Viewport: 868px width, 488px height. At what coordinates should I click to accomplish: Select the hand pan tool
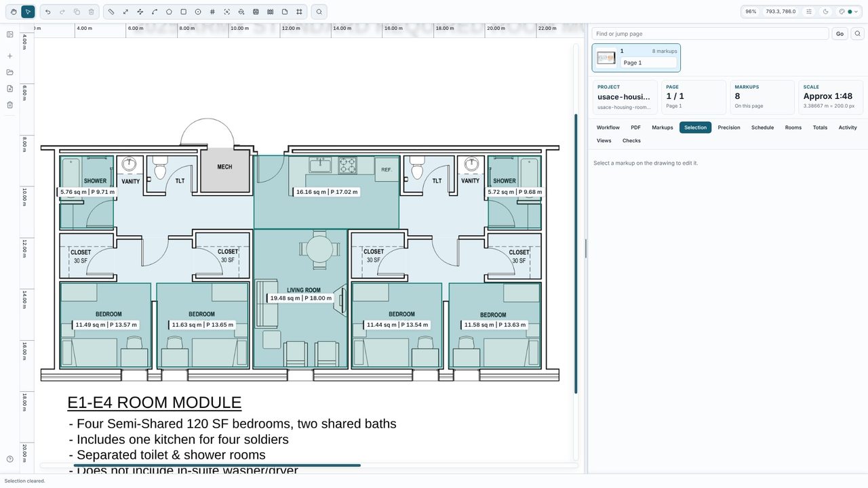click(14, 12)
